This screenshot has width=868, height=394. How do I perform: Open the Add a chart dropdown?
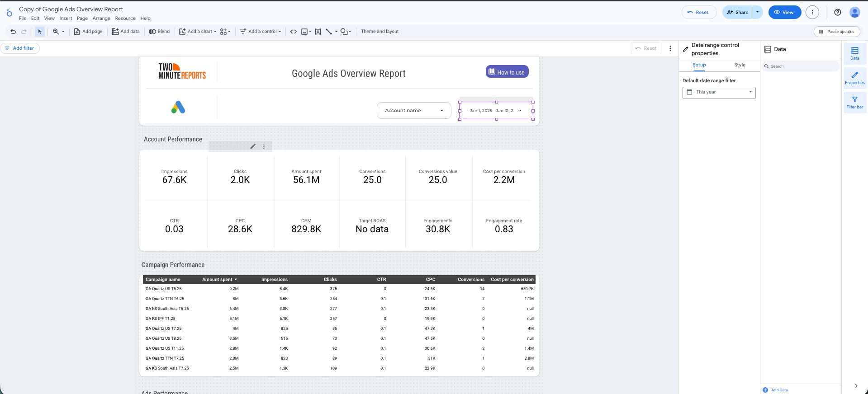pyautogui.click(x=198, y=32)
